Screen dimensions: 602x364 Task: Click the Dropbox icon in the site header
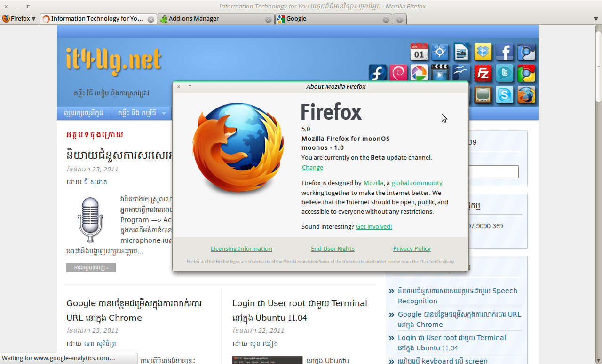[x=483, y=52]
